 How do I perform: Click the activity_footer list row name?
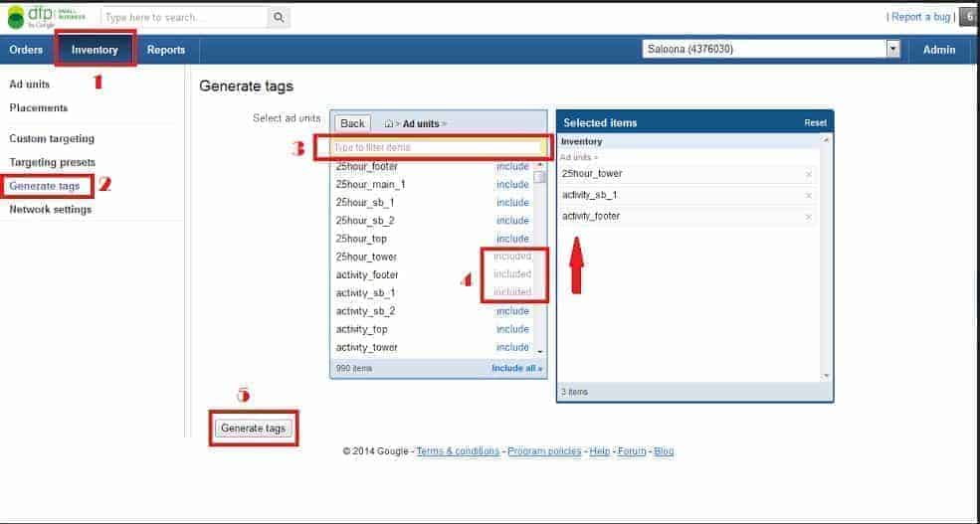(367, 275)
